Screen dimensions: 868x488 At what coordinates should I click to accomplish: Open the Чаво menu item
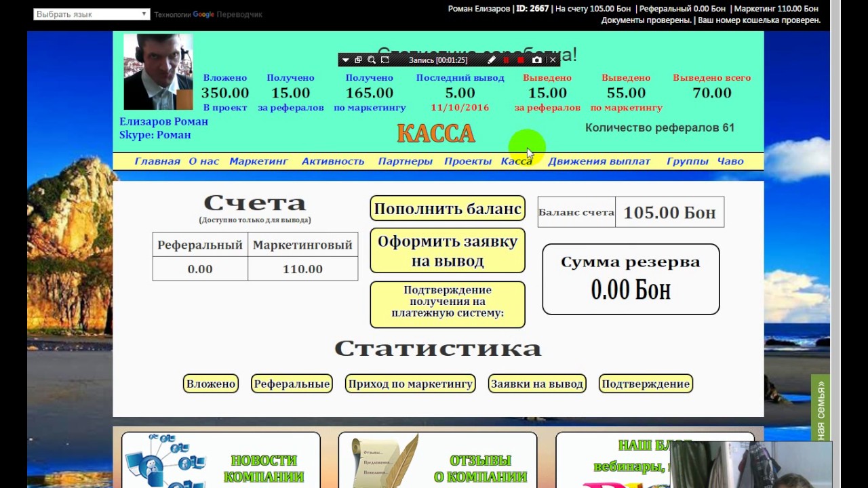[x=730, y=161]
